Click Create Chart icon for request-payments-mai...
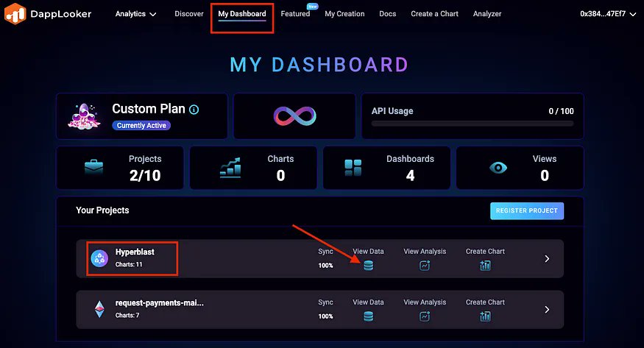644x348 pixels. click(485, 316)
